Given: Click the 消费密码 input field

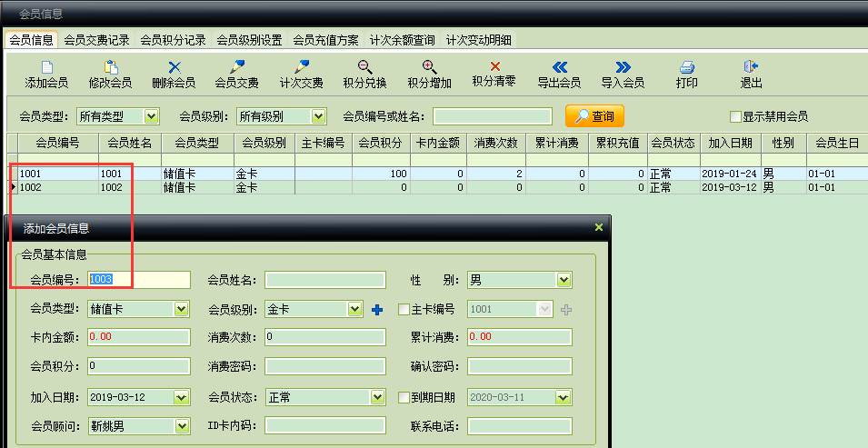Looking at the screenshot, I should [x=325, y=366].
